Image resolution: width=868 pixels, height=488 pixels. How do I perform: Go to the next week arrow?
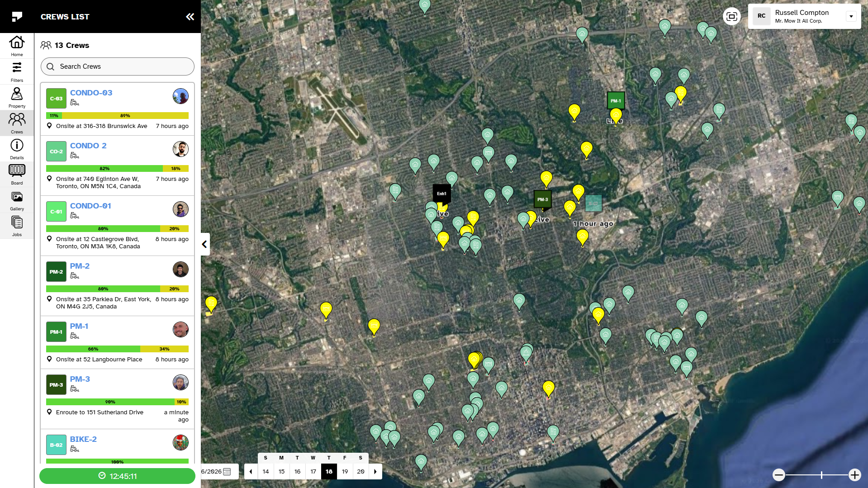pyautogui.click(x=375, y=471)
